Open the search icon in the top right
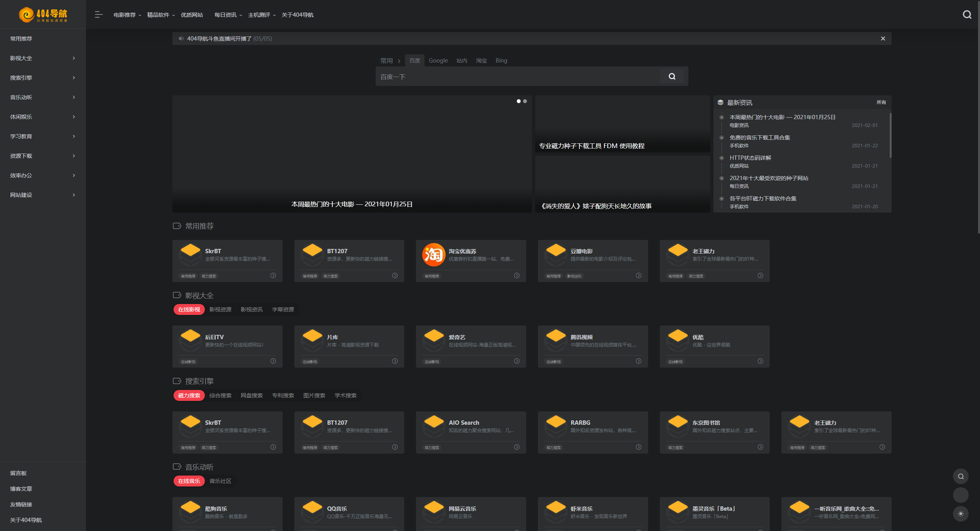Image resolution: width=980 pixels, height=531 pixels. click(967, 15)
